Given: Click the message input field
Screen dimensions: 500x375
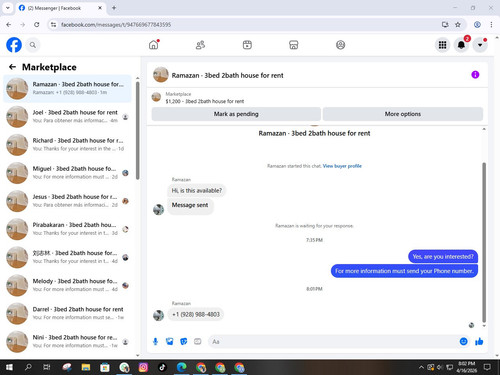Looking at the screenshot, I should point(333,342).
